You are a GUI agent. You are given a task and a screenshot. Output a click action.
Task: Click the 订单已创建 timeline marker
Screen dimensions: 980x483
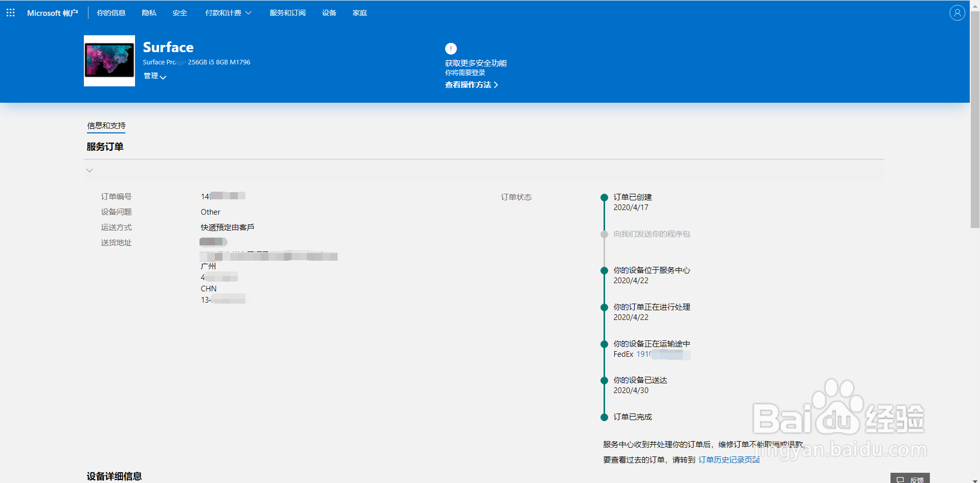(x=604, y=197)
